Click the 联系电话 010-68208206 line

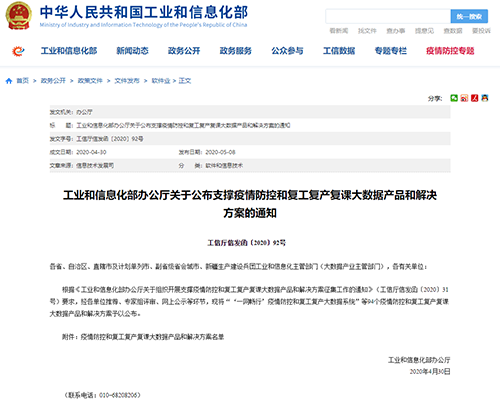pyautogui.click(x=102, y=395)
